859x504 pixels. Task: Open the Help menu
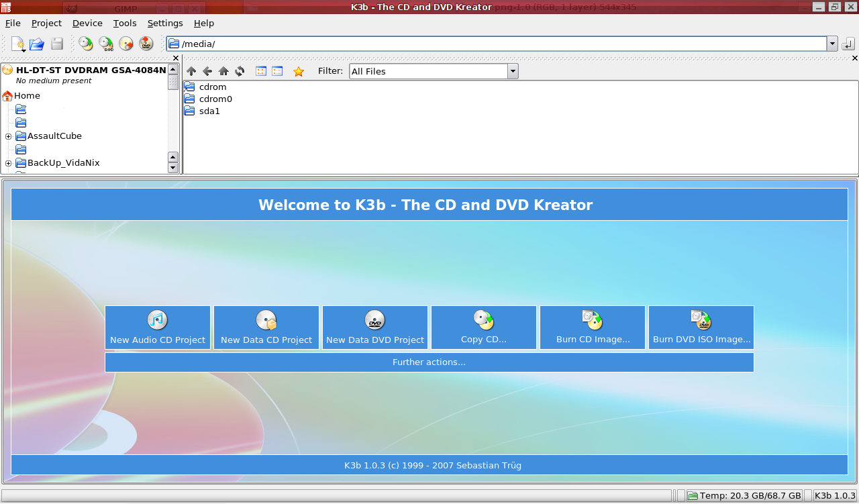[204, 23]
